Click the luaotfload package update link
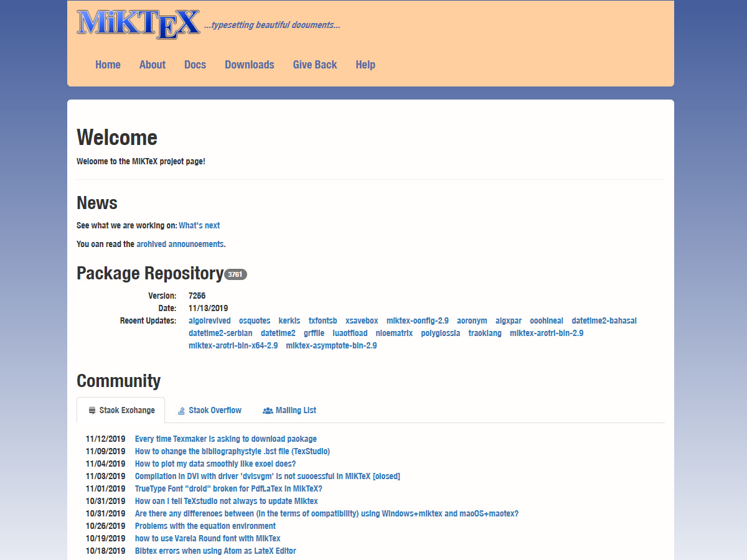This screenshot has height=560, width=747. 350,334
